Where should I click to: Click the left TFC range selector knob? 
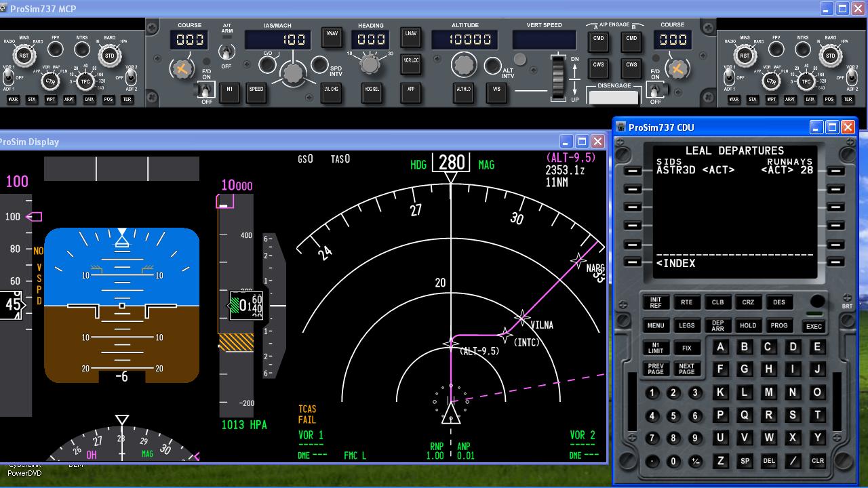click(85, 81)
